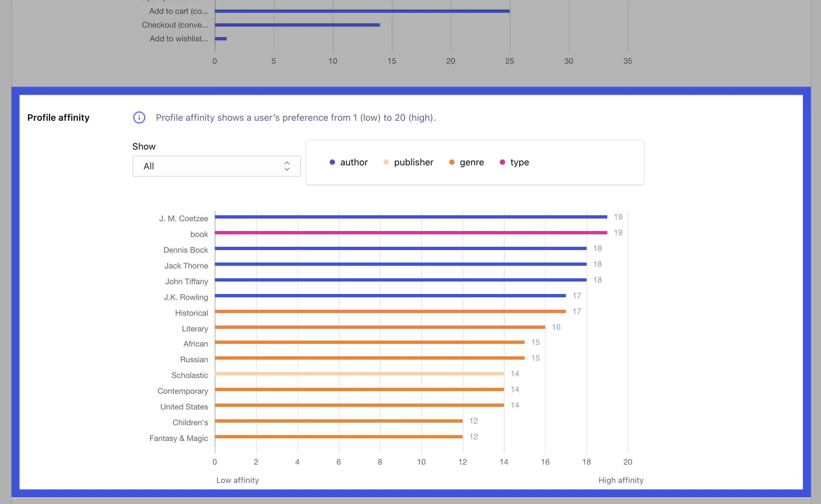Click the blue author legend dot
821x504 pixels.
tap(332, 162)
